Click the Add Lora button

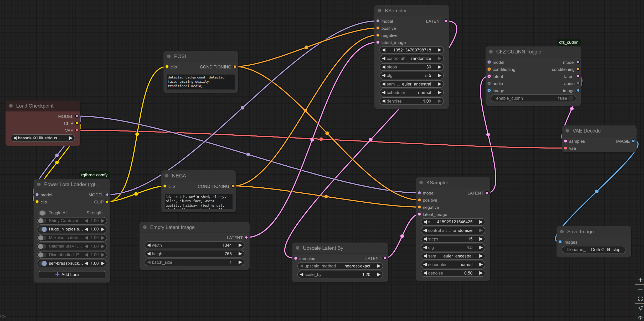pyautogui.click(x=72, y=275)
